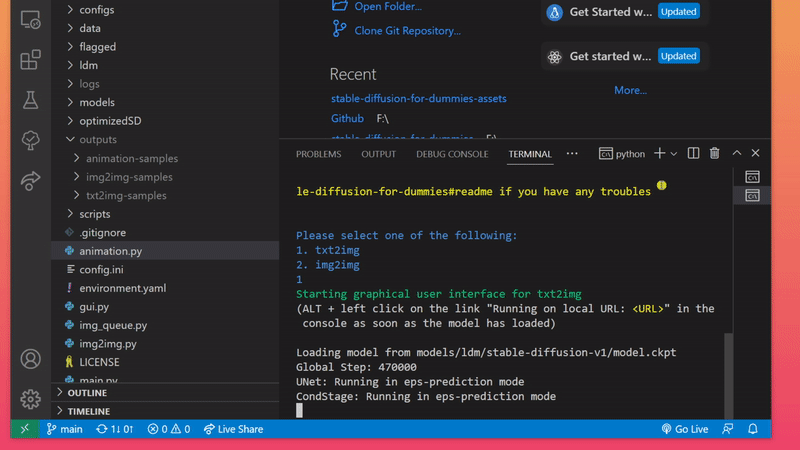Open animation.py file

click(110, 251)
